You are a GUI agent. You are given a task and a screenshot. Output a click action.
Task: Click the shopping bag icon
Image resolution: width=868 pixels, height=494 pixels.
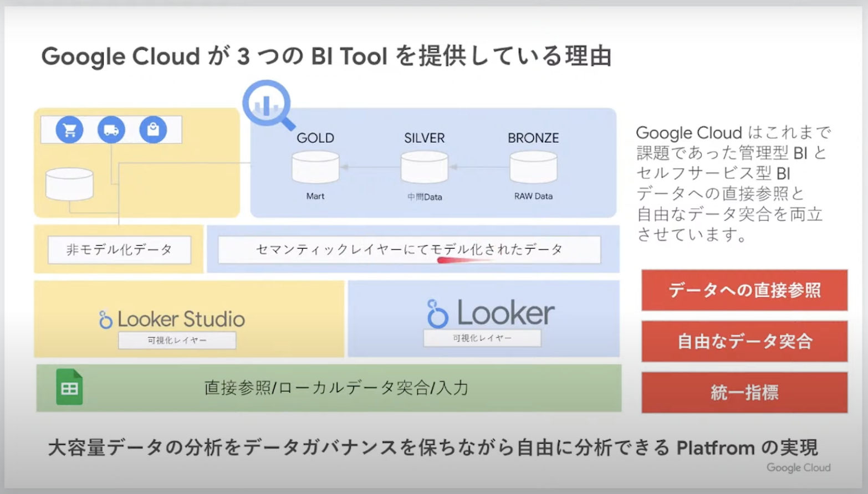(153, 130)
